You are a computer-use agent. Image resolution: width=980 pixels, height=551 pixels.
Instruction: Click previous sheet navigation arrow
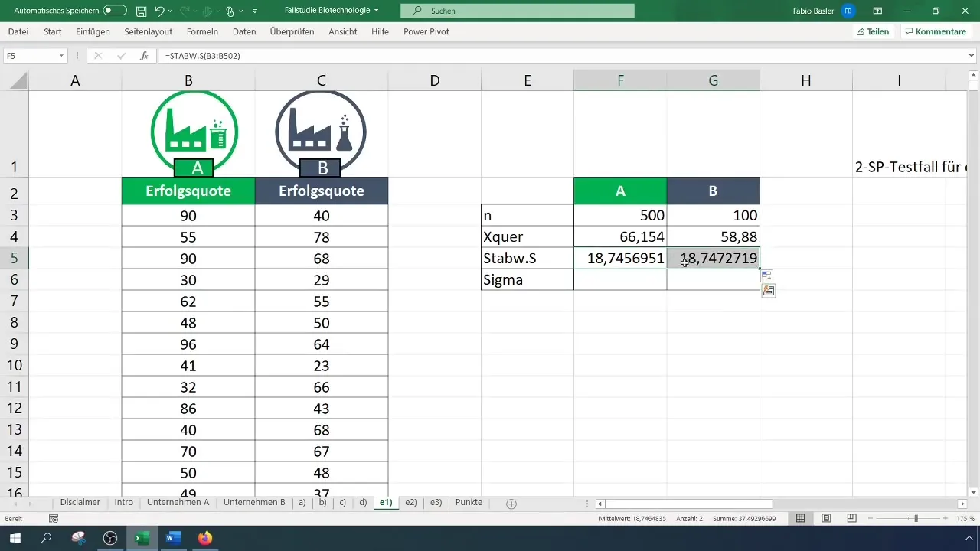point(16,504)
